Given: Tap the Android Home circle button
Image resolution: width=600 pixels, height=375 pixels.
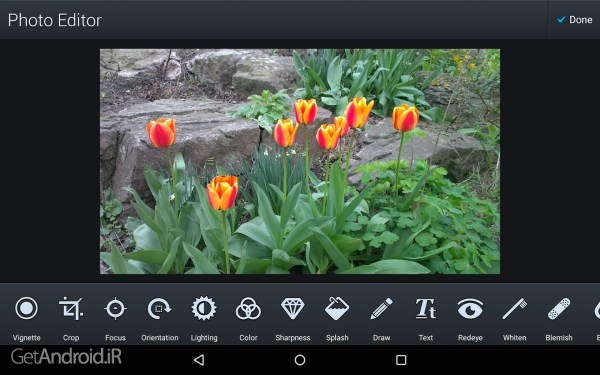Looking at the screenshot, I should coord(300,360).
